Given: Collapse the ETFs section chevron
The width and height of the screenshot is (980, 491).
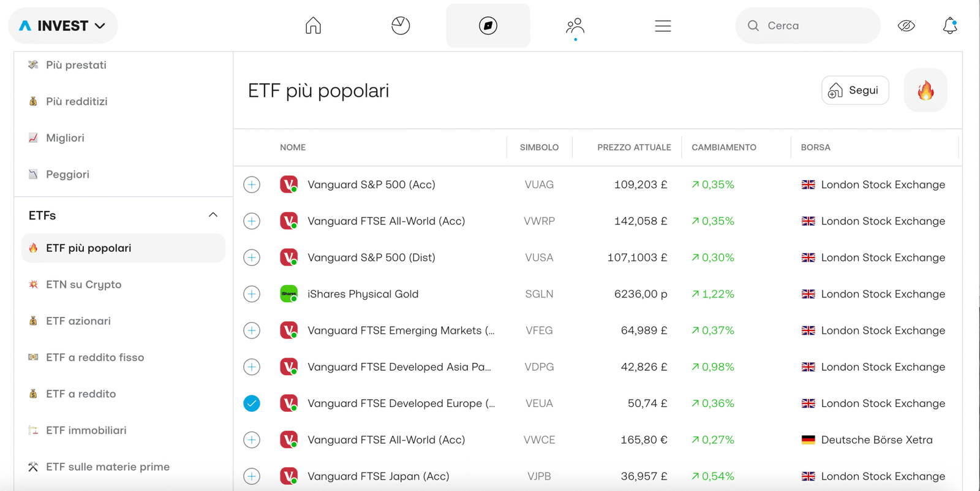Looking at the screenshot, I should (x=213, y=215).
